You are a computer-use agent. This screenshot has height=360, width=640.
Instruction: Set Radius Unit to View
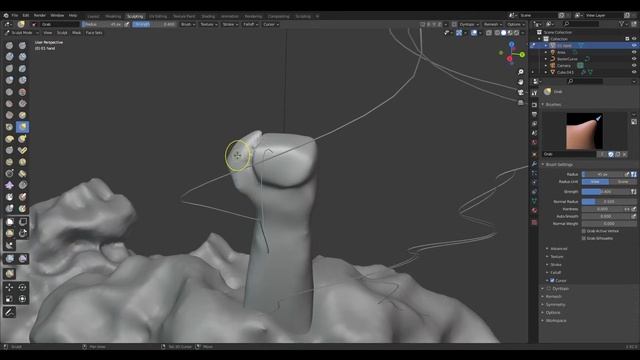595,182
